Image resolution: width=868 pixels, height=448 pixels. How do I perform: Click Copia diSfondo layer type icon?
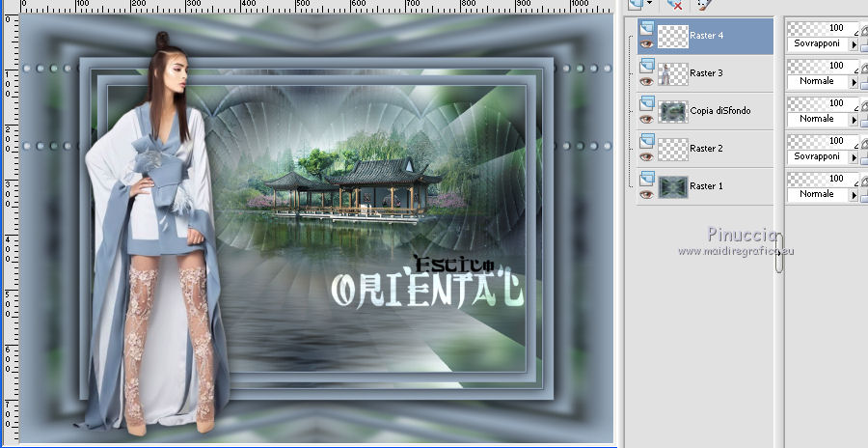646,104
